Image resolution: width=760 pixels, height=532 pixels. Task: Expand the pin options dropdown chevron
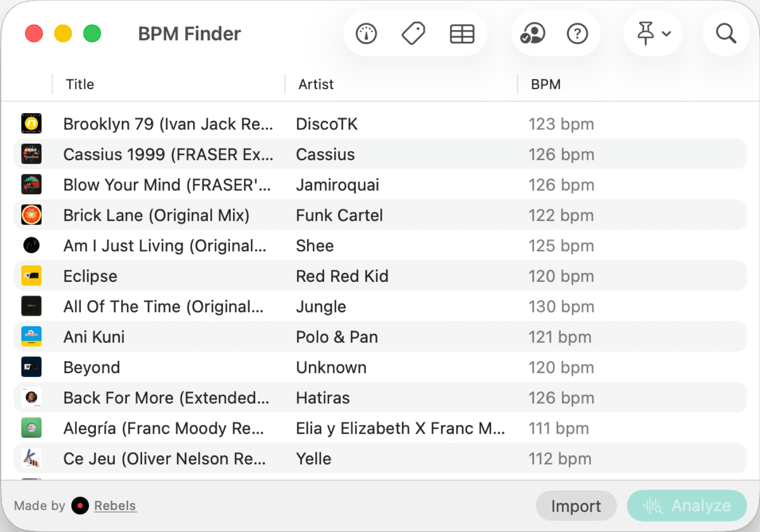point(667,34)
